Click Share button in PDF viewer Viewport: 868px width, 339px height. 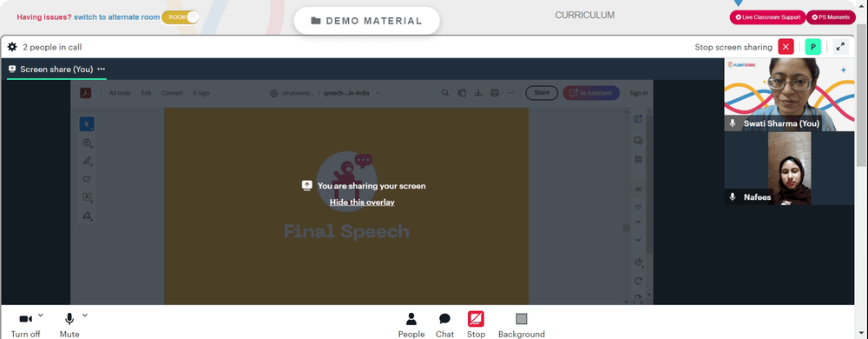click(x=542, y=93)
